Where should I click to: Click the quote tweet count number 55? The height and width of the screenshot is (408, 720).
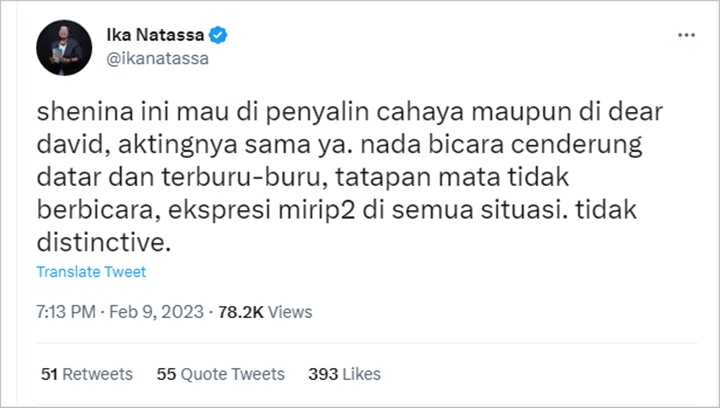pos(166,374)
